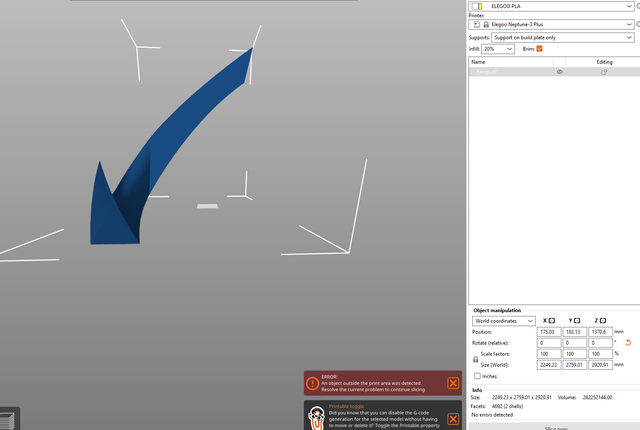Select the Fangs.stl object row
The height and width of the screenshot is (430, 640).
(x=554, y=72)
